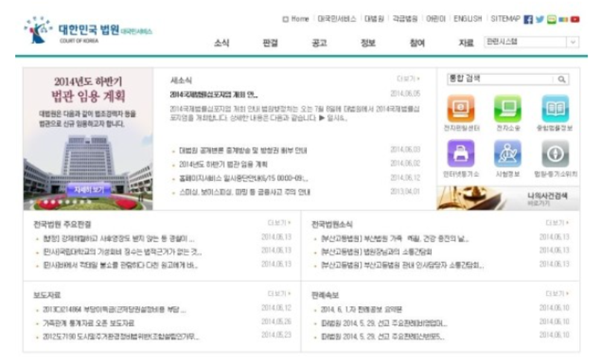Open the 소식 main menu
The height and width of the screenshot is (364, 602).
pyautogui.click(x=221, y=43)
